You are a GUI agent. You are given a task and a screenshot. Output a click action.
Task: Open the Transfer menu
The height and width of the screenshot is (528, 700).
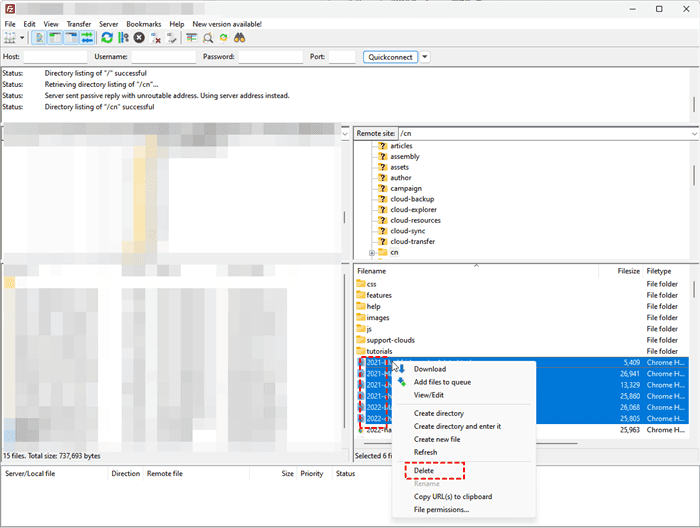click(x=78, y=23)
